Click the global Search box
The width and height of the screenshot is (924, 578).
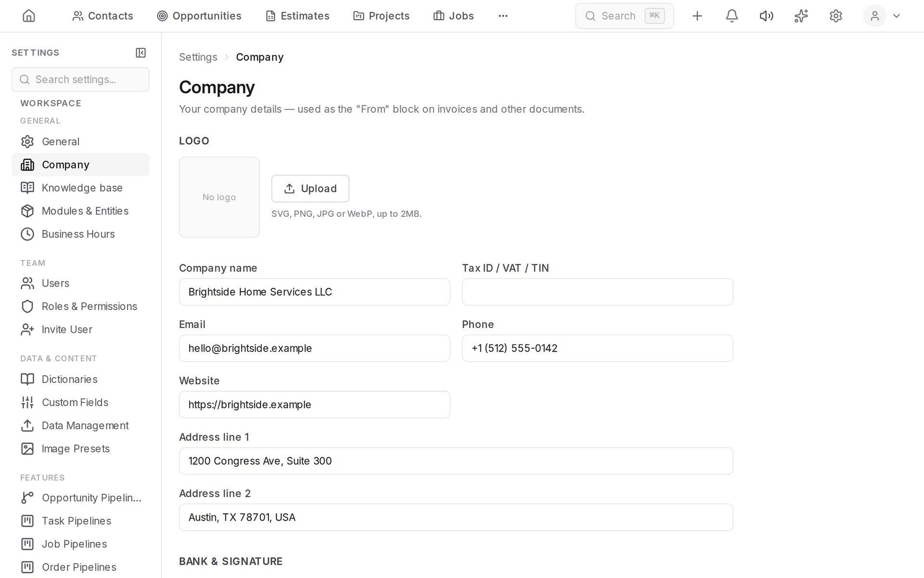624,16
